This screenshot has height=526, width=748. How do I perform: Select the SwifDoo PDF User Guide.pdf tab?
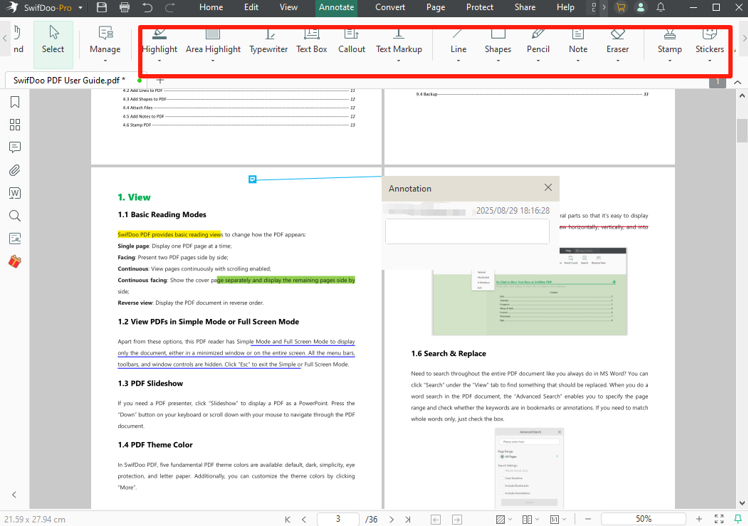pos(72,80)
